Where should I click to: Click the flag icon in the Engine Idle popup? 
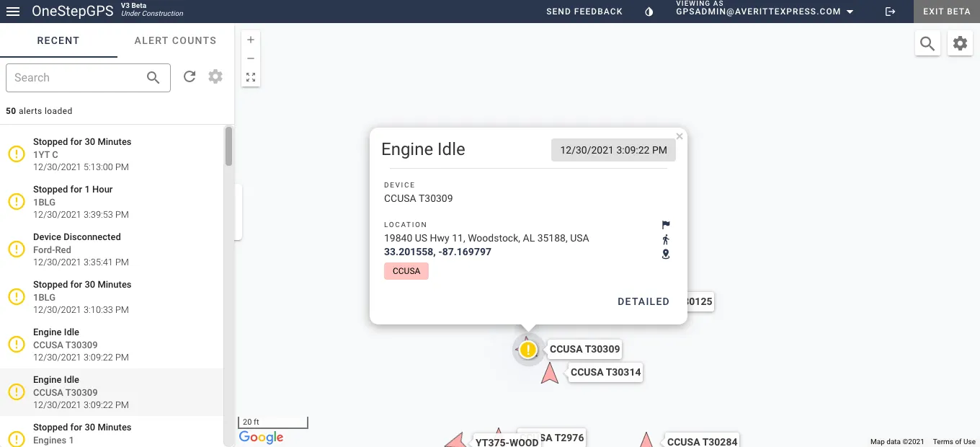[x=665, y=224]
